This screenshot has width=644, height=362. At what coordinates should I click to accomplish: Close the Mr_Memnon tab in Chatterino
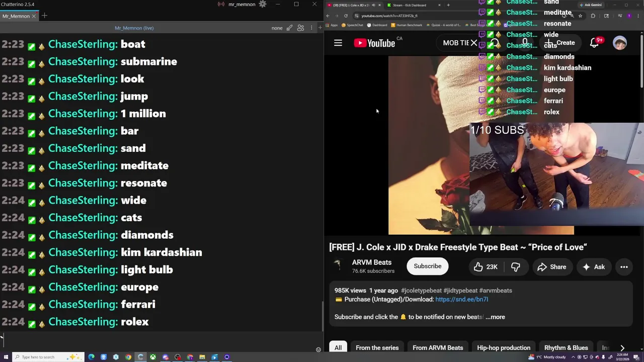[x=34, y=16]
